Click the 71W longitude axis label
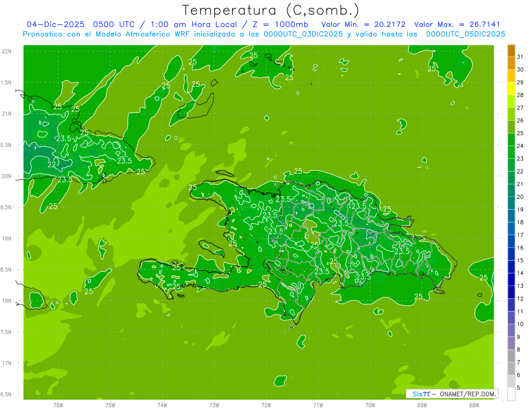This screenshot has width=532, height=411. point(318,405)
